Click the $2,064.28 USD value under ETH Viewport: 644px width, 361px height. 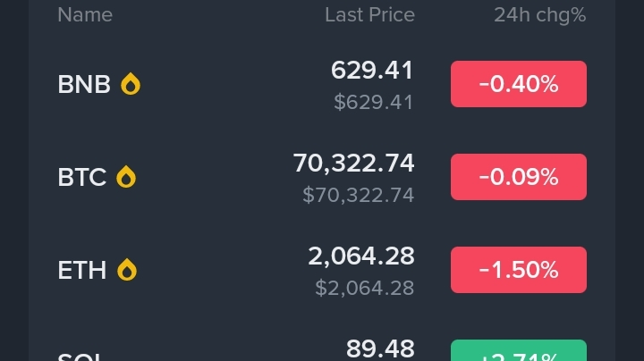(365, 288)
